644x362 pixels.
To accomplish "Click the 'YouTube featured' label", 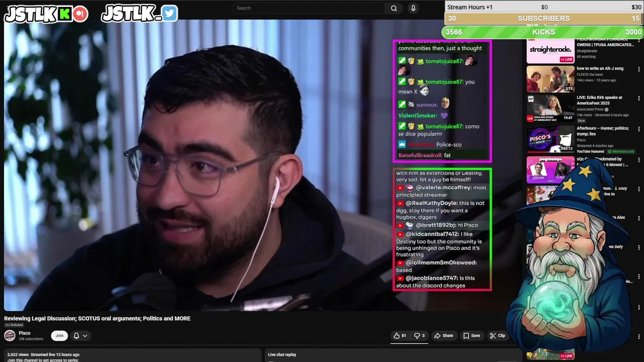I will pyautogui.click(x=590, y=151).
